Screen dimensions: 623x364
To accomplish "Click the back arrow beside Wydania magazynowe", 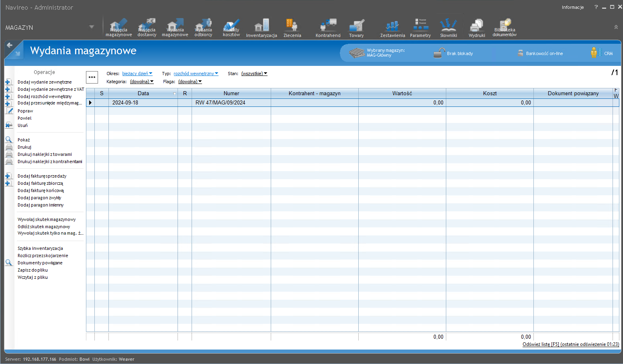I will point(10,45).
